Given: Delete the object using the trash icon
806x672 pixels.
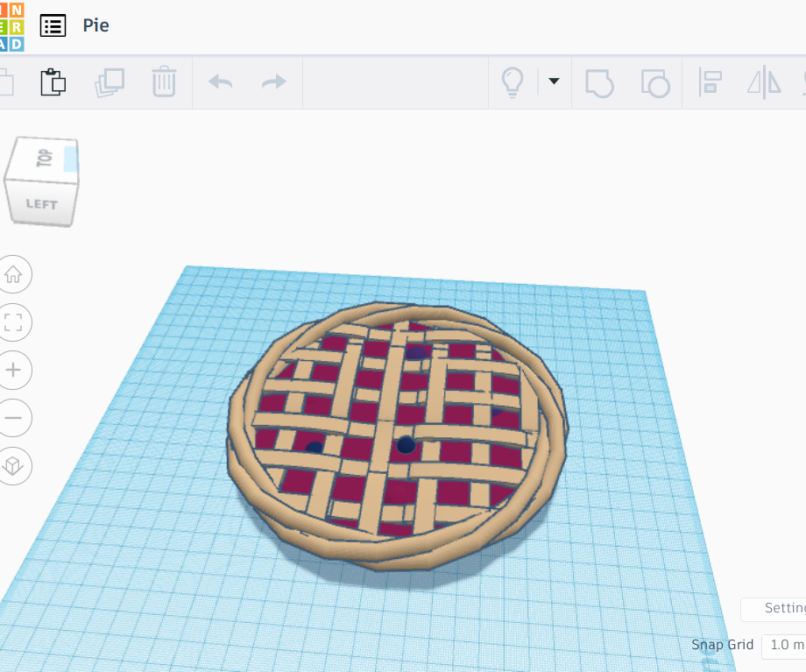Looking at the screenshot, I should [163, 81].
